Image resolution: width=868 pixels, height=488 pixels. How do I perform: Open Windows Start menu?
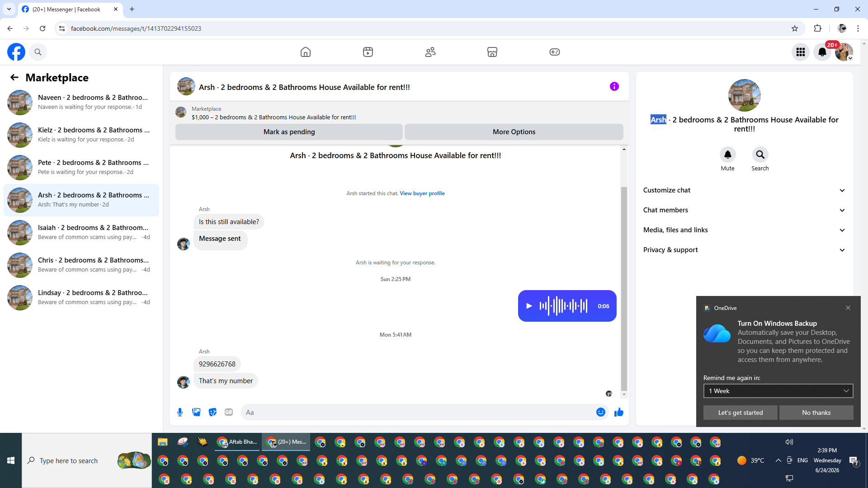[11, 460]
